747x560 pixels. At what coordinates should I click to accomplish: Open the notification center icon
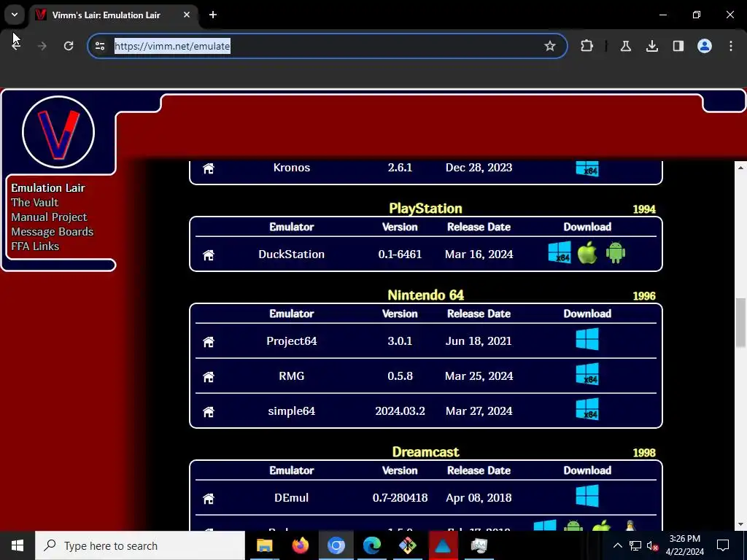pyautogui.click(x=723, y=545)
